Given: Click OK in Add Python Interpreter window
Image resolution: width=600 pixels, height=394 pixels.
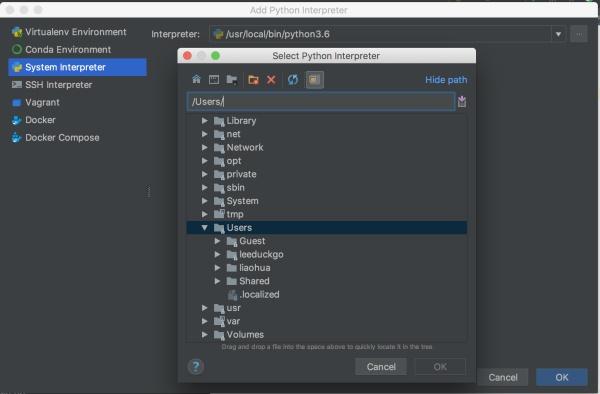Looking at the screenshot, I should pos(562,378).
